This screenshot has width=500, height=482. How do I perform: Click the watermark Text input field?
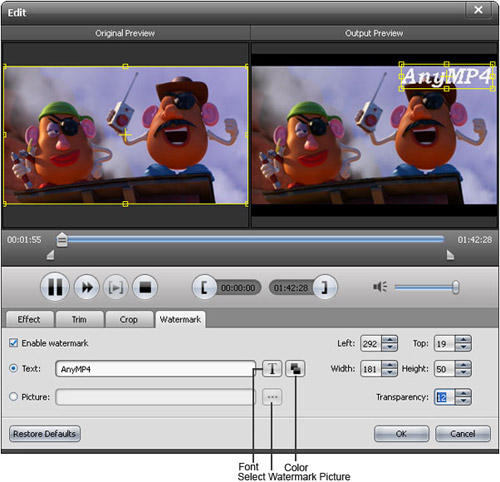point(155,369)
